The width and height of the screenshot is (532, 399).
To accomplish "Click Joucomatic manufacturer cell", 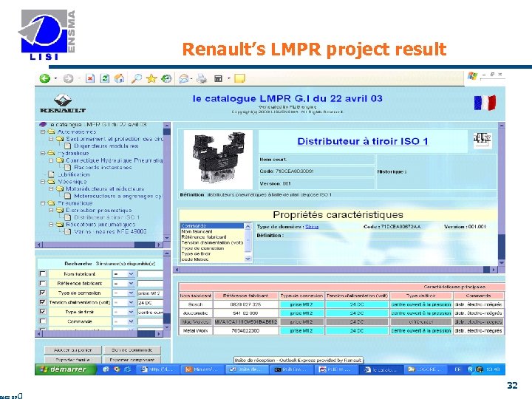I will 195,313.
